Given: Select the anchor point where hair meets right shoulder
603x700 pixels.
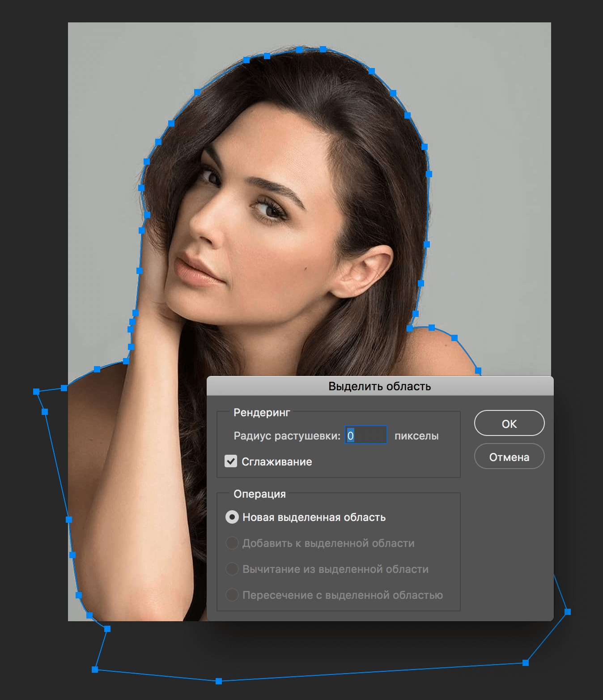Looking at the screenshot, I should 410,329.
